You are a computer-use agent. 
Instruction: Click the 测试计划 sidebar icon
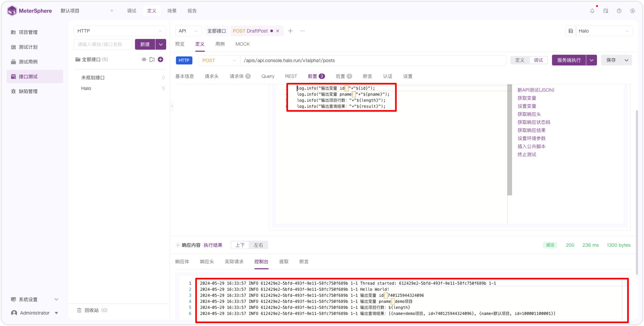coord(13,47)
